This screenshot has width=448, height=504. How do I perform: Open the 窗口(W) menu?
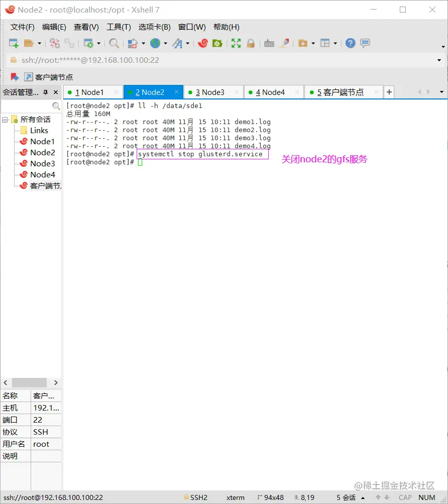point(192,27)
